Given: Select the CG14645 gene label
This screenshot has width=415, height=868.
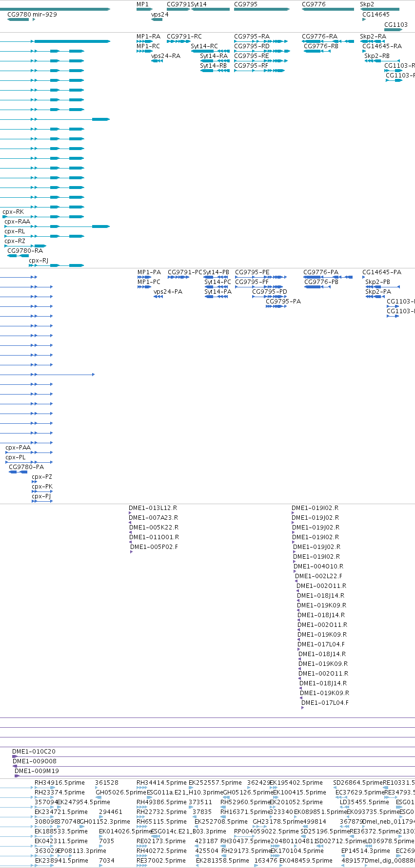Looking at the screenshot, I should tap(376, 15).
